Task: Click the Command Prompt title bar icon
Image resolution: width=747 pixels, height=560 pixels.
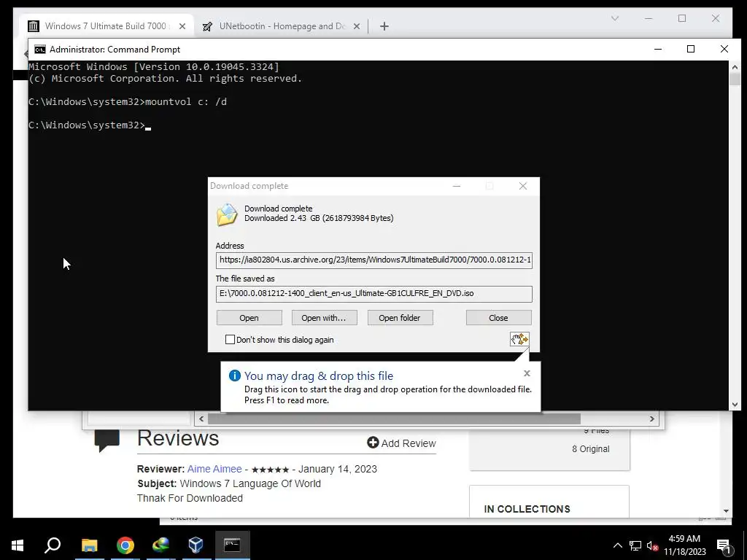Action: tap(40, 50)
